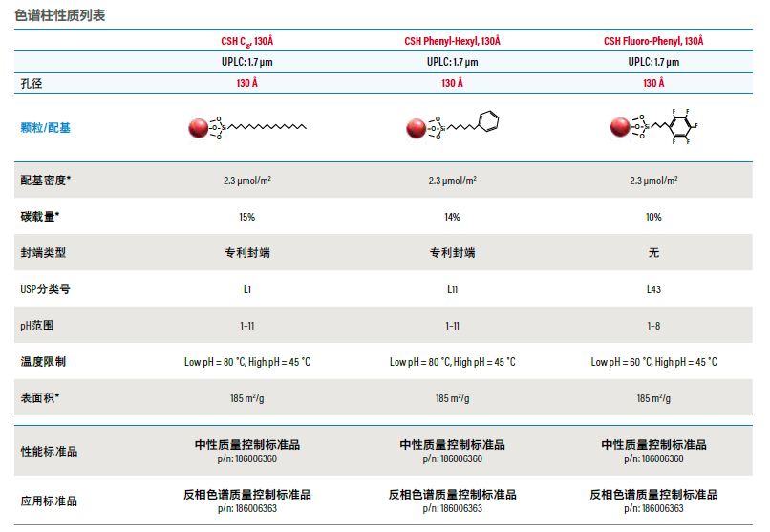This screenshot has width=770, height=532.
Task: Select p/n: 186006360 in the Phenyl-Hexyl column
Action: (452, 458)
